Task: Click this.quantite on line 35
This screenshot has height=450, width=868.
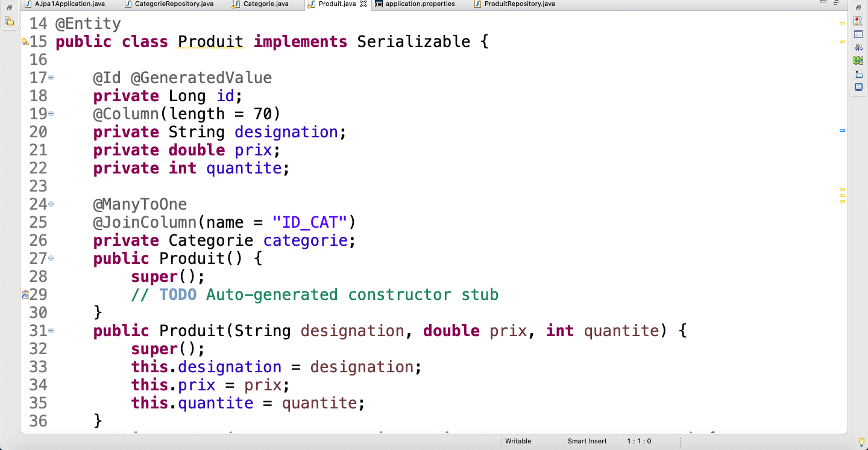Action: pos(192,403)
